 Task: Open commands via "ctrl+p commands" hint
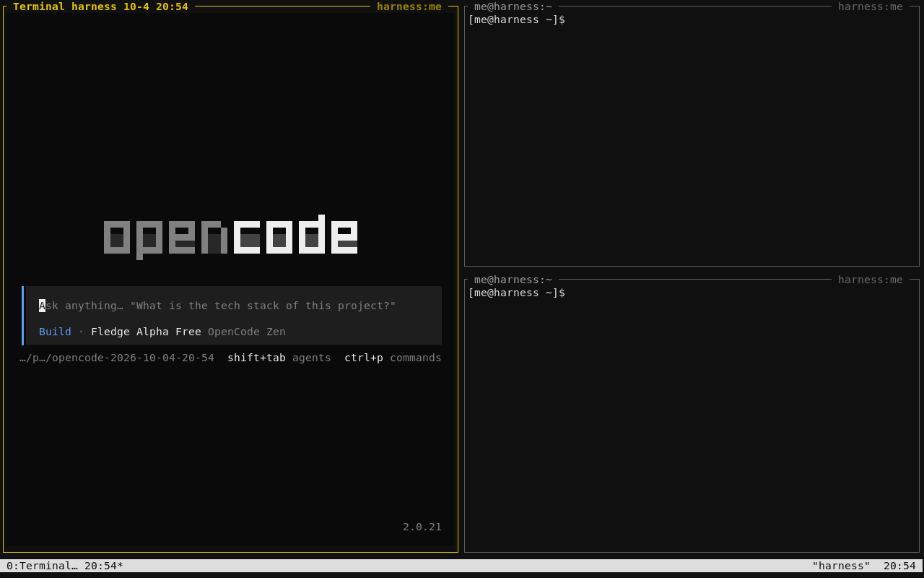point(393,358)
